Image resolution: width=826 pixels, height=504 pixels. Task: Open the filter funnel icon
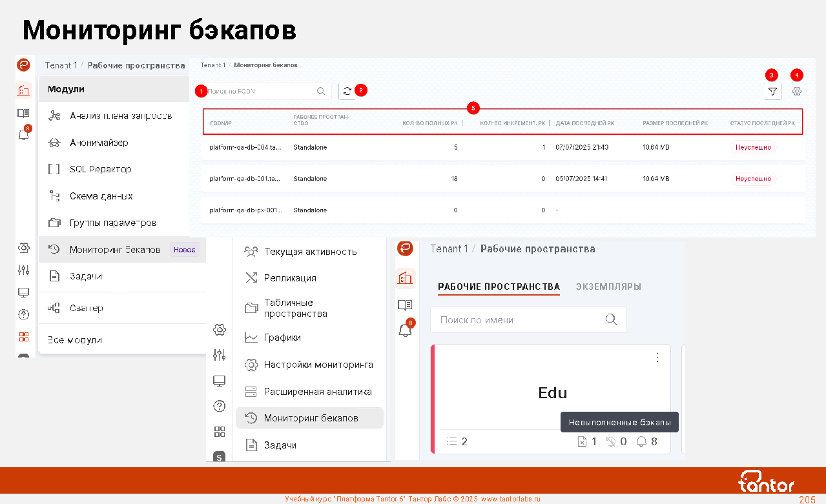[772, 92]
